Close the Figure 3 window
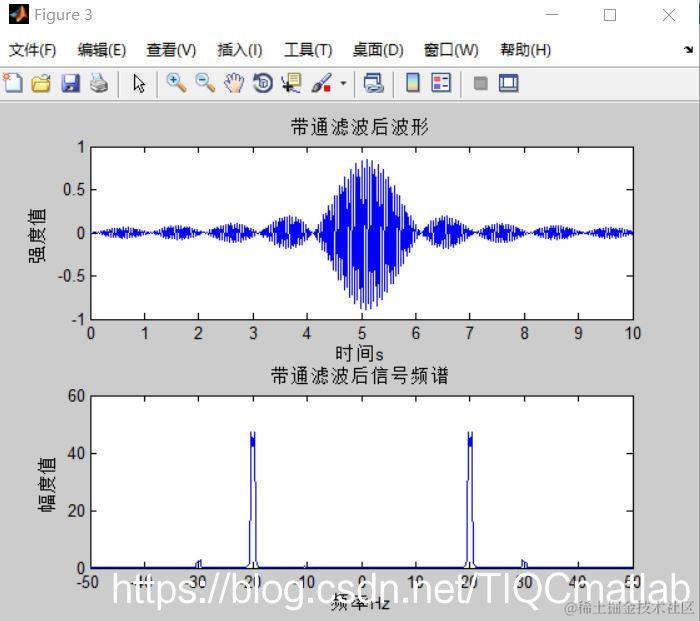This screenshot has width=700, height=621. 669,15
